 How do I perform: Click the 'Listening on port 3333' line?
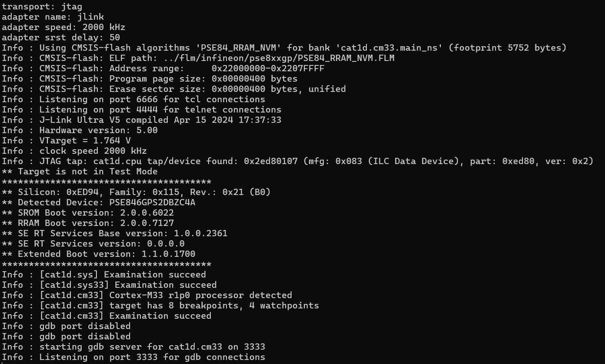133,357
